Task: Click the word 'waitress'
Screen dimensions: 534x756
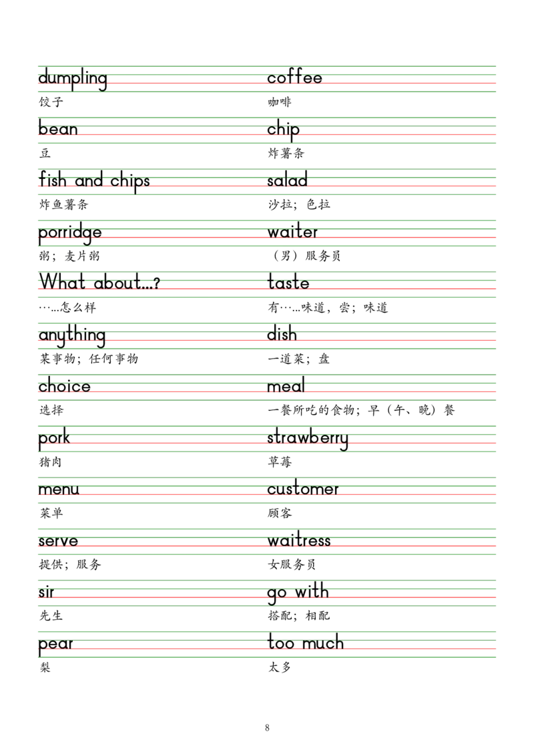Action: (297, 542)
